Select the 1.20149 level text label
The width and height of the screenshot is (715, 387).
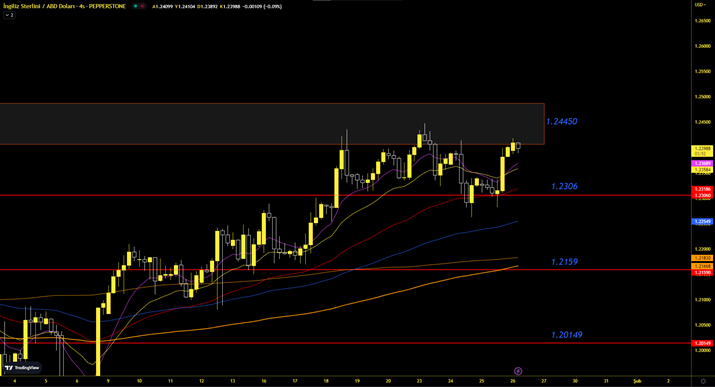coord(566,335)
